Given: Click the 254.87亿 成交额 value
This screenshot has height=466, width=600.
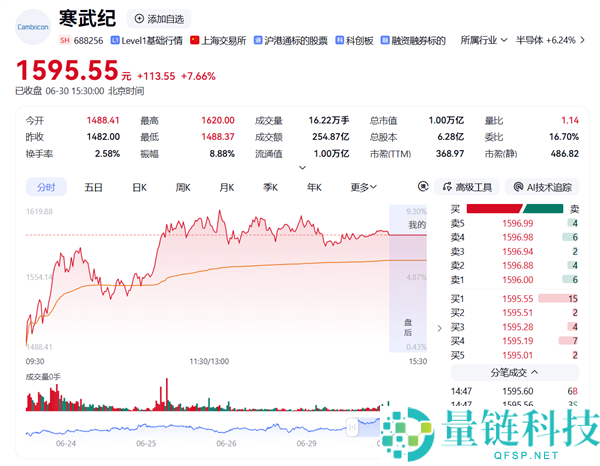Looking at the screenshot, I should click(x=331, y=137).
